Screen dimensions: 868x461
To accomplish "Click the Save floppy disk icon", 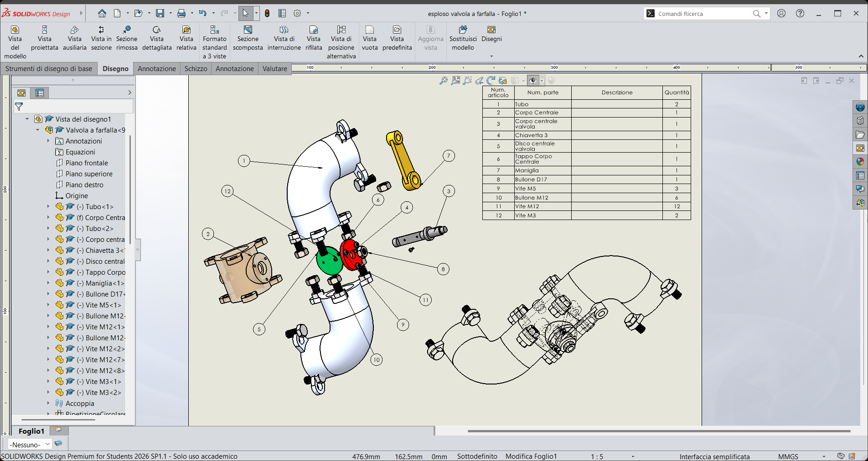I will click(x=160, y=13).
